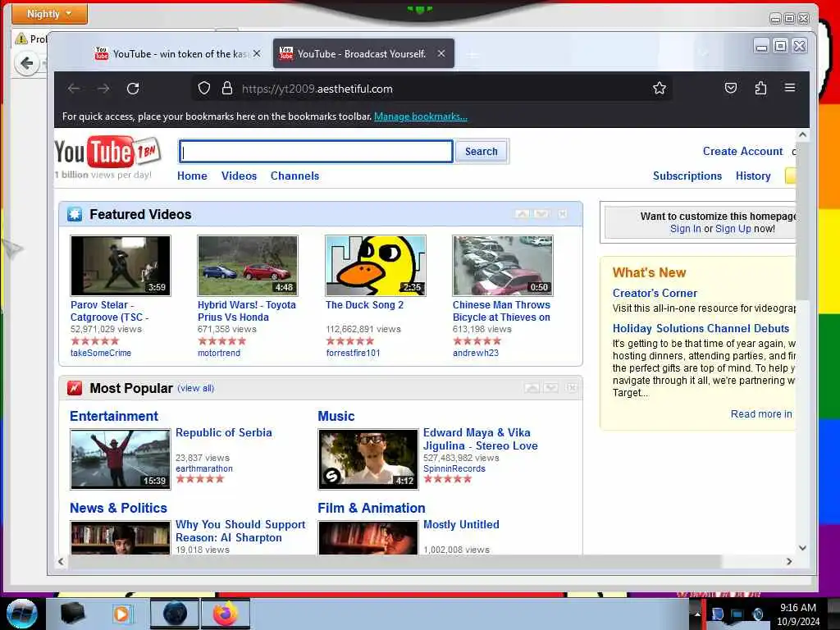Screen dimensions: 840x630
Task: Open the Windows Start orb
Action: coord(21,614)
